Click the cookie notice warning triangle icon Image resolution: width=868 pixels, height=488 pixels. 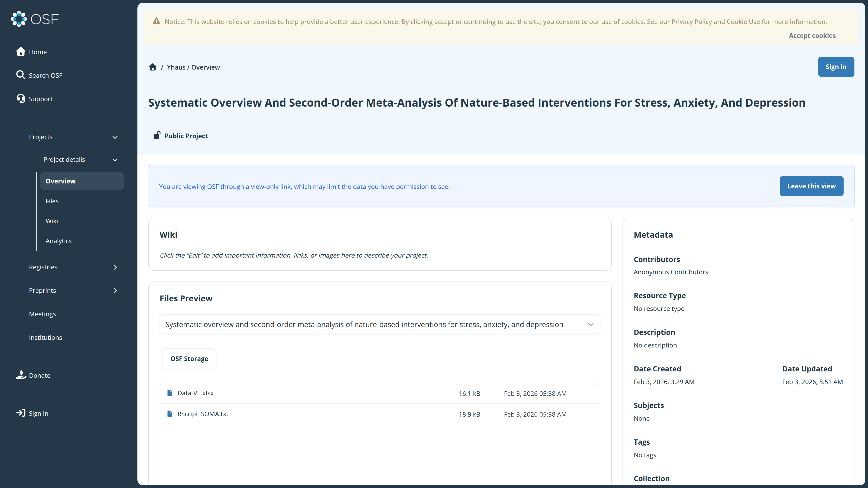[156, 21]
